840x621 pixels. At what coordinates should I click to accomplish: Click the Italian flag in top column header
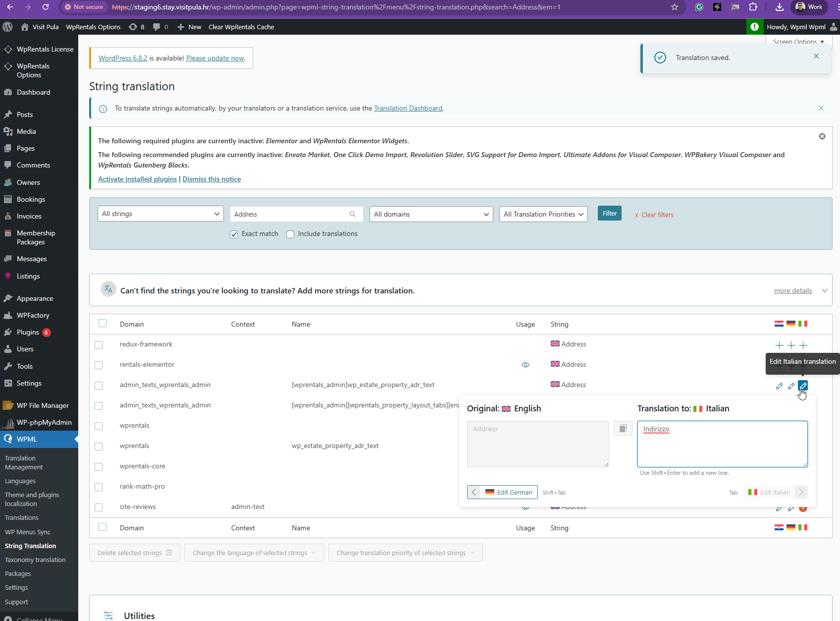(x=803, y=324)
